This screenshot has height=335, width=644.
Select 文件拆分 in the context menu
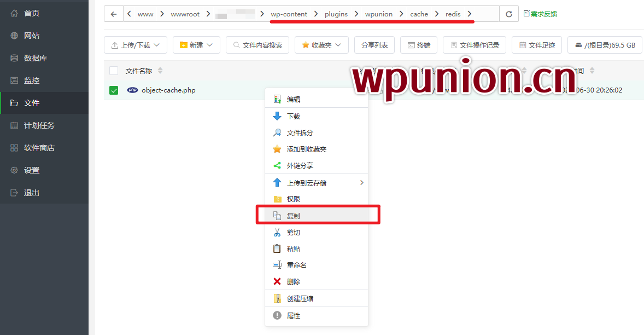pos(317,133)
